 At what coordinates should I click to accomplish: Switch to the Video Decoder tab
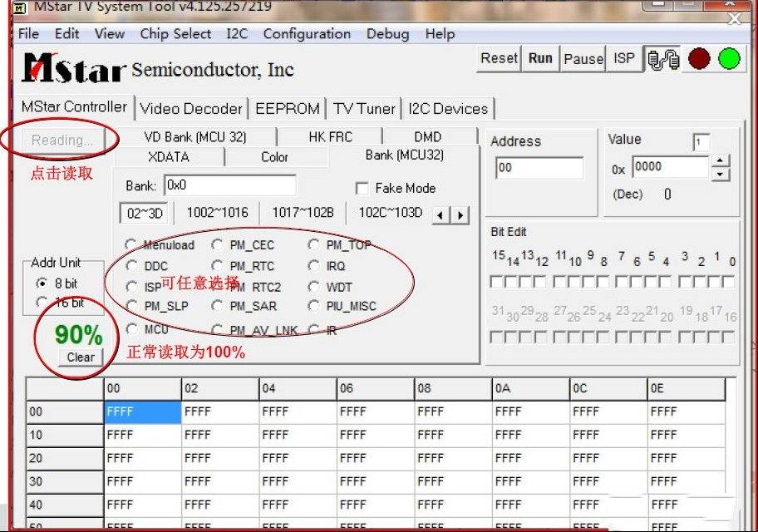click(x=191, y=108)
